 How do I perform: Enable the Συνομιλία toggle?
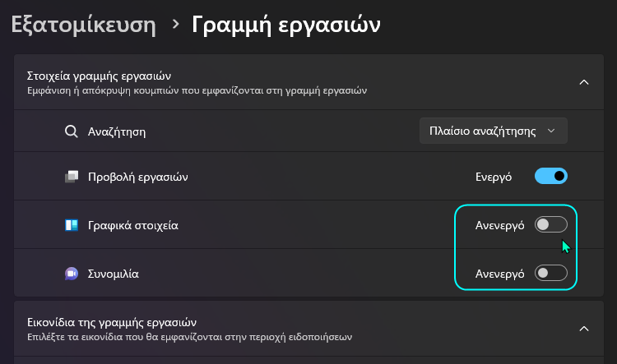551,274
